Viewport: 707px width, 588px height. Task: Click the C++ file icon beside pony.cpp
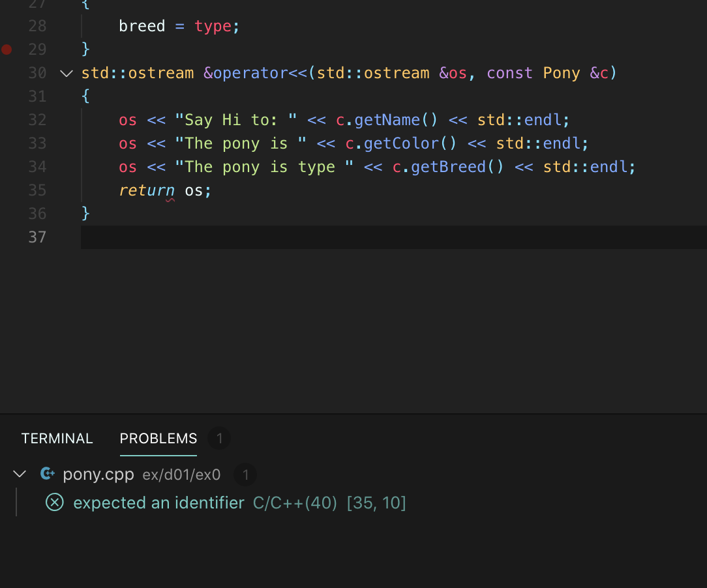48,473
